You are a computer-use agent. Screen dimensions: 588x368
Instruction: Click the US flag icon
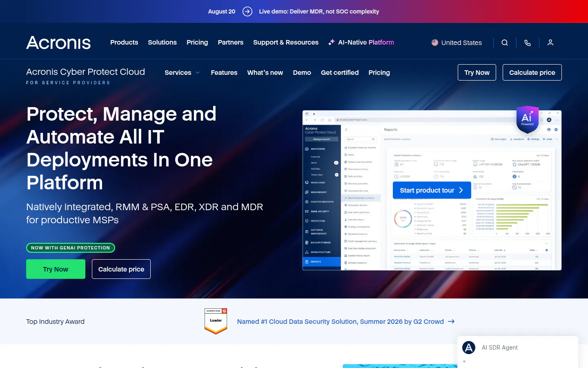(435, 43)
